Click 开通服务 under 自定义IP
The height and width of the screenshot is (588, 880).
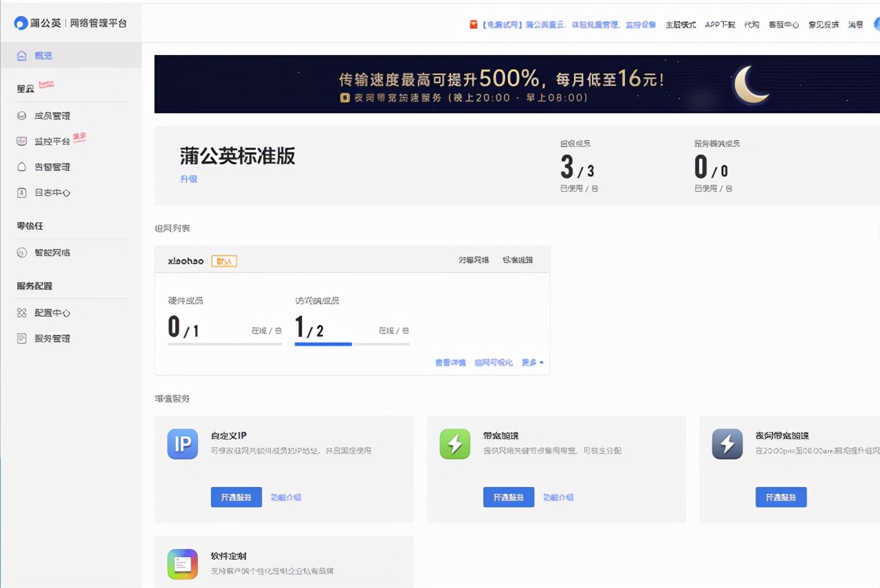(x=236, y=497)
